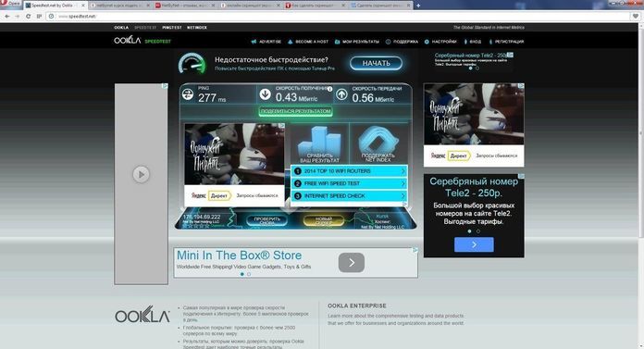Click the НОВЫЙ СЕРВЕР button
The width and height of the screenshot is (644, 349).
pos(324,220)
